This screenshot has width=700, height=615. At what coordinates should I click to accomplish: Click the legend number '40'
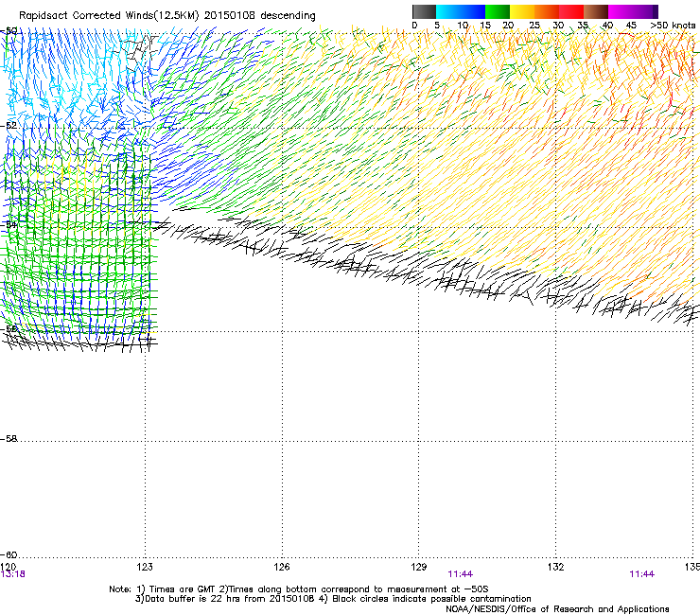click(x=607, y=26)
